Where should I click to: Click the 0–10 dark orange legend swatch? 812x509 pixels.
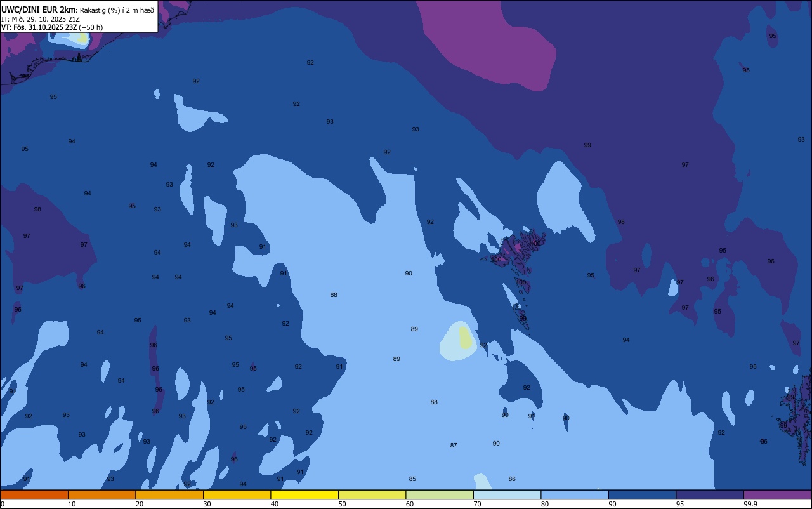click(x=34, y=494)
